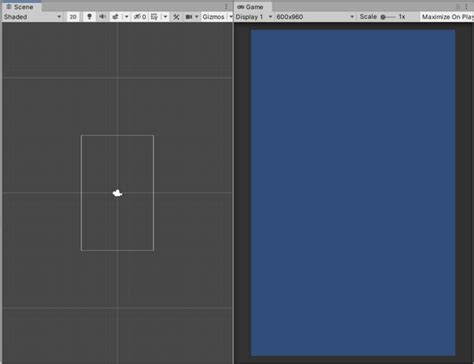Toggle scene audio speaker icon

pos(102,17)
